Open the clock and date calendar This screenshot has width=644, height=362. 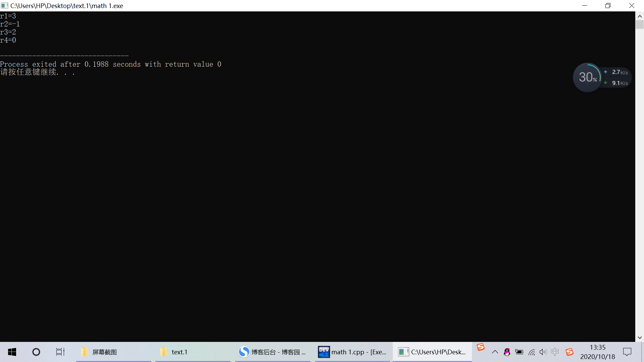[x=597, y=352]
